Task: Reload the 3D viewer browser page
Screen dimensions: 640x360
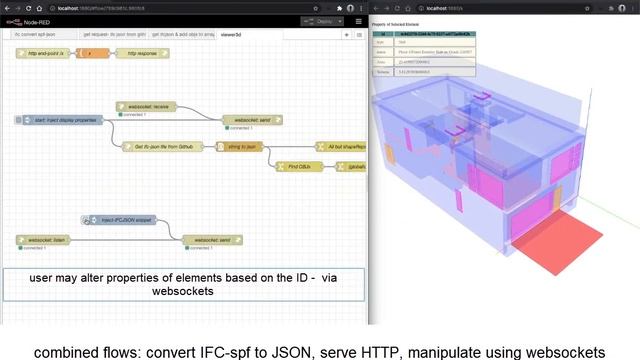Action: pyautogui.click(x=397, y=8)
